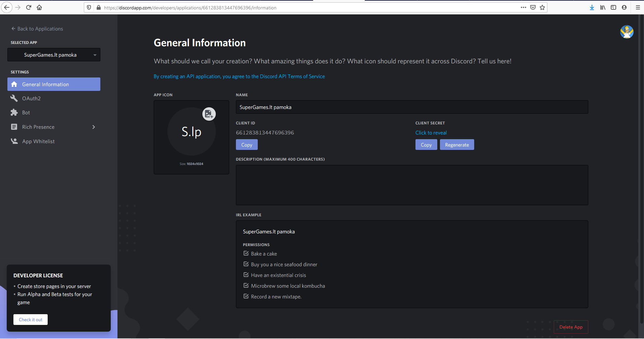Open Rich Presence settings
The width and height of the screenshot is (644, 339).
coord(54,127)
